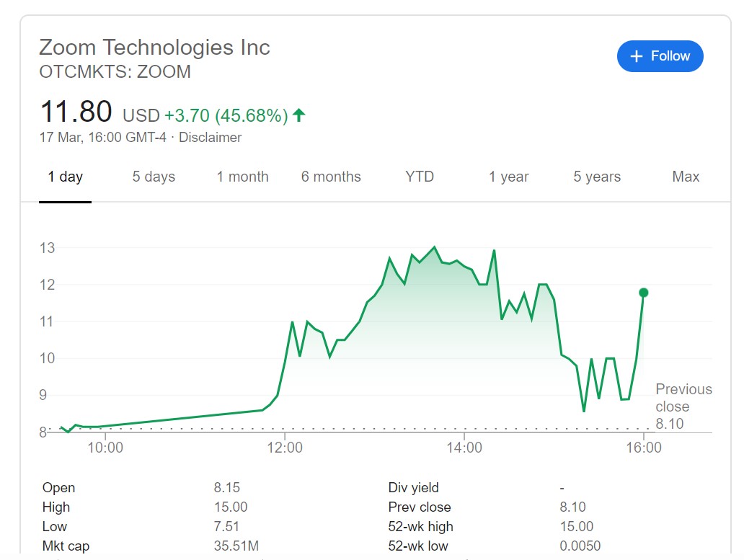Click the green endpoint dot on chart

644,293
